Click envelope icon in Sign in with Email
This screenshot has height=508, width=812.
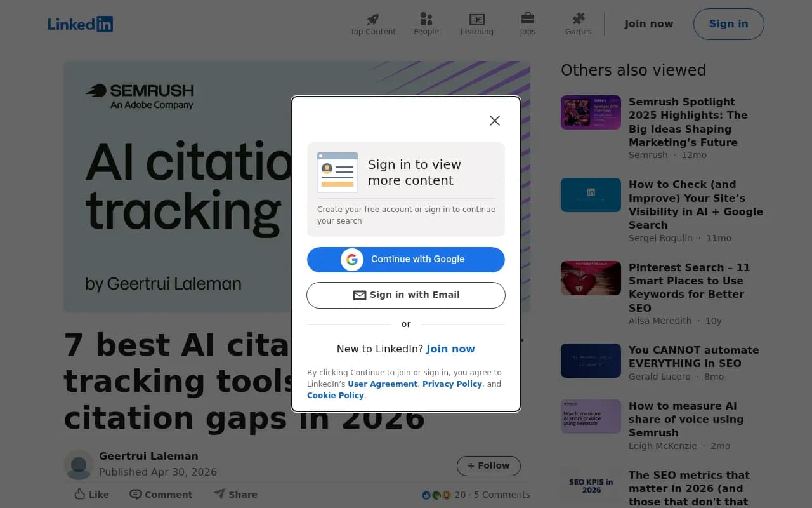360,295
